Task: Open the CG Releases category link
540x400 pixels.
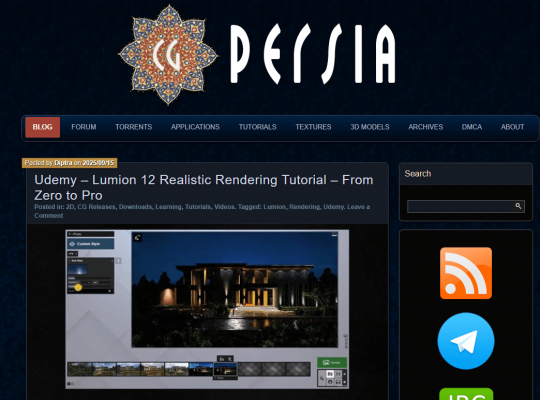Action: (96, 207)
